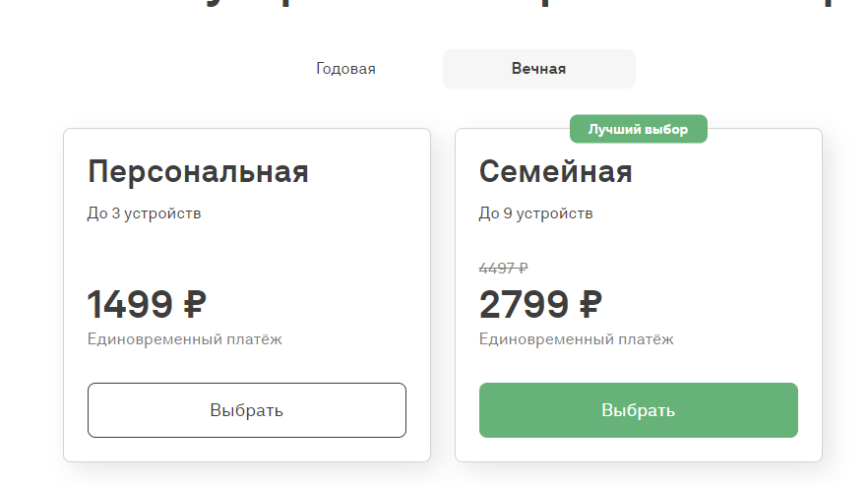This screenshot has width=868, height=485.
Task: Click the 2799 price number
Action: pos(524,304)
